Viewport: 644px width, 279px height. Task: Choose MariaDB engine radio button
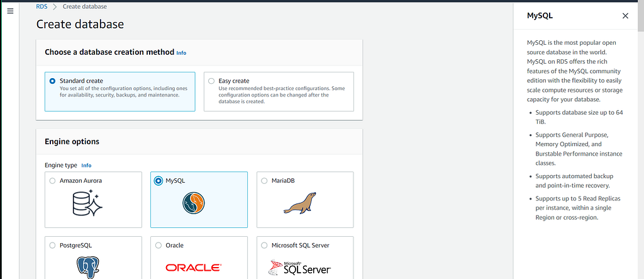pyautogui.click(x=264, y=181)
